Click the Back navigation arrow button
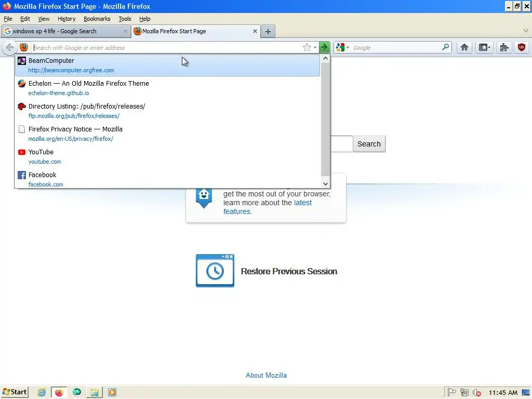The height and width of the screenshot is (399, 532). [x=9, y=47]
